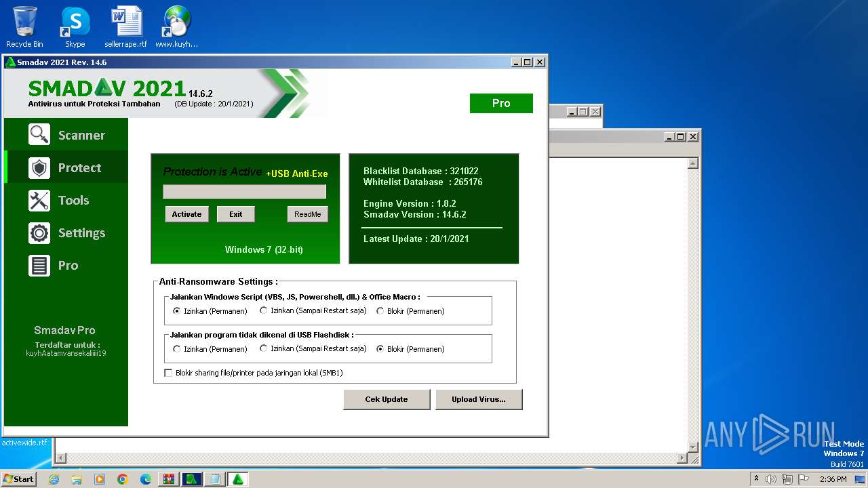
Task: Open Windows Media Player taskbar icon
Action: pos(100,479)
